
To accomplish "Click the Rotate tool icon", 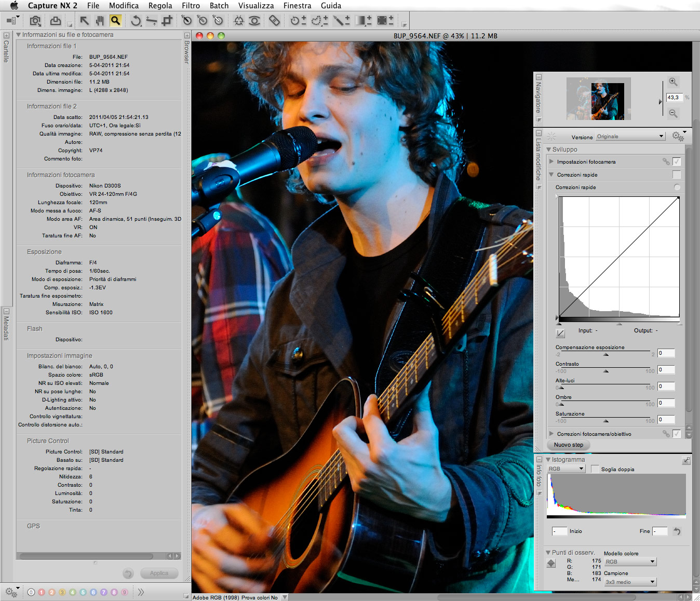I will tap(136, 20).
